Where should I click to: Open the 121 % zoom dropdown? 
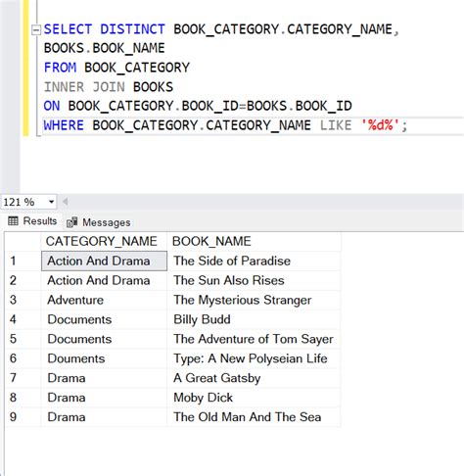click(51, 202)
